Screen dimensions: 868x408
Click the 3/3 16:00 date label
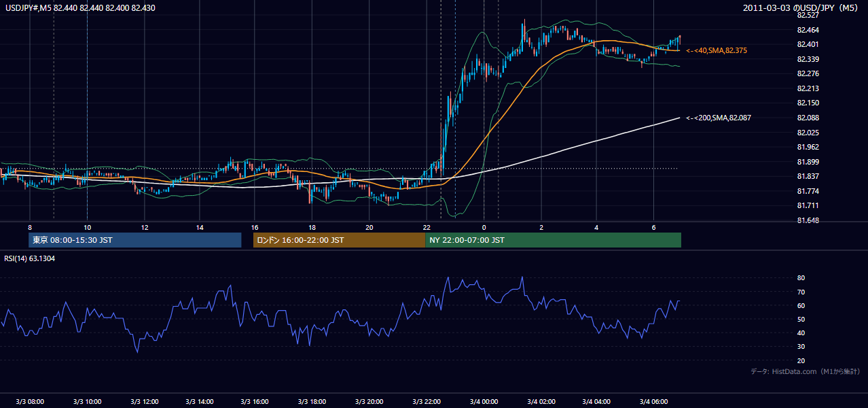click(x=256, y=402)
